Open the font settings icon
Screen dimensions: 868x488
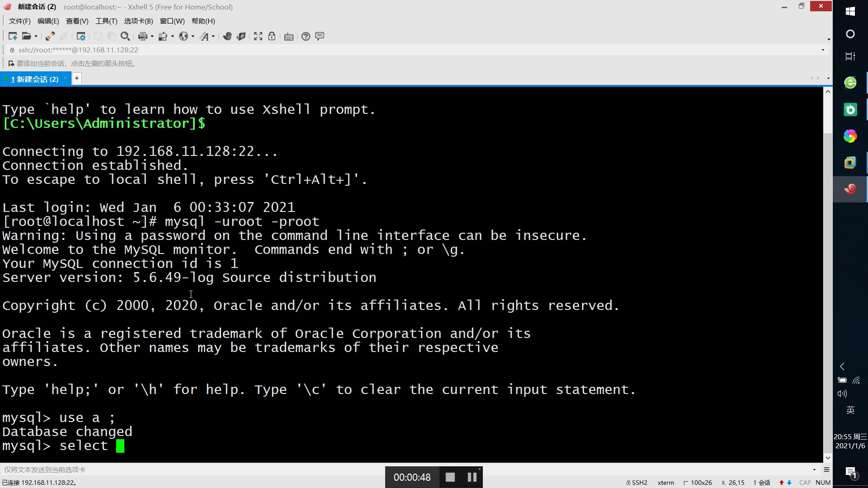[x=204, y=36]
